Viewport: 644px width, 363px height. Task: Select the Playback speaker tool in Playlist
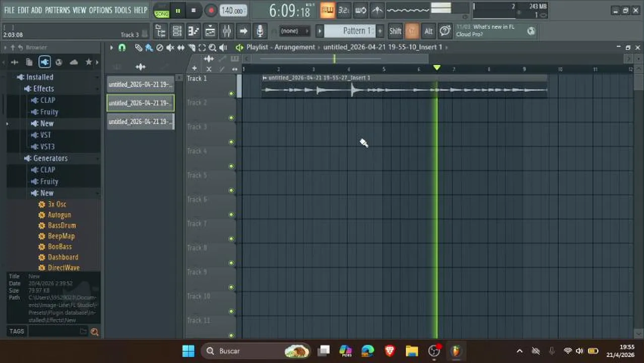(x=224, y=47)
